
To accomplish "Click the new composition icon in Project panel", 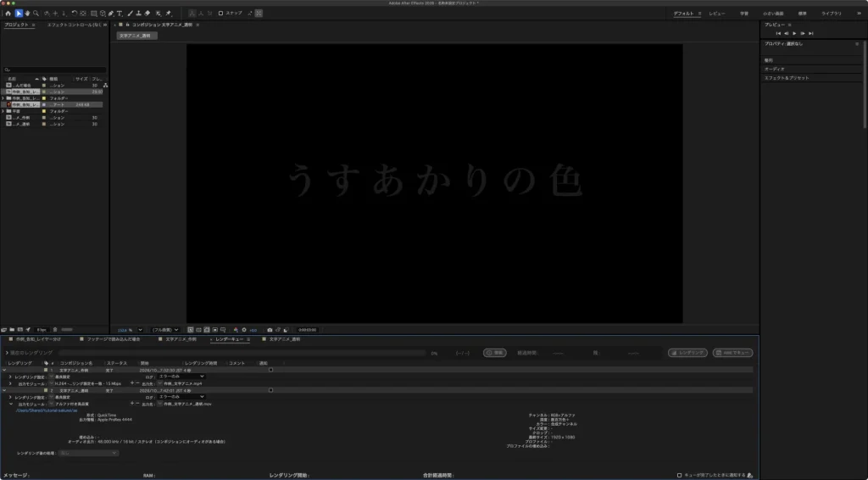I will [20, 330].
